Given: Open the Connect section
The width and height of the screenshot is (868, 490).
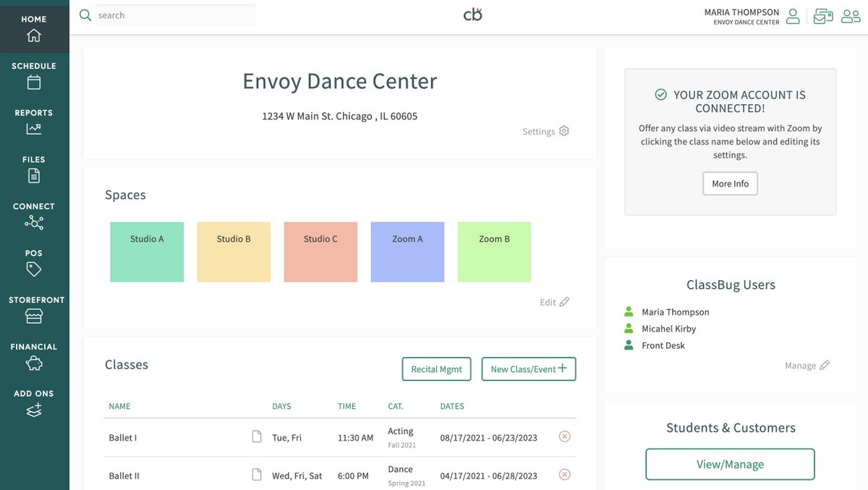Looking at the screenshot, I should (34, 215).
